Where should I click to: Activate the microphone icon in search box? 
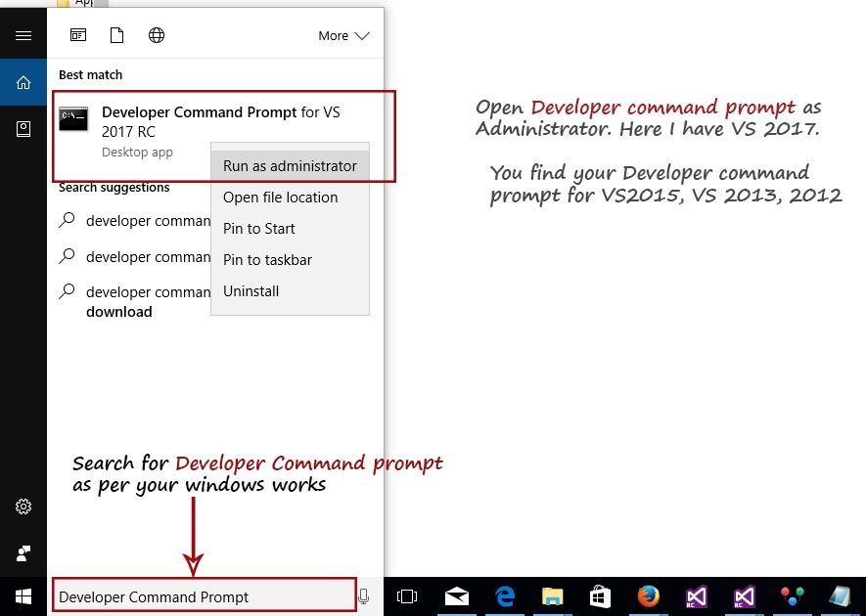click(x=363, y=596)
